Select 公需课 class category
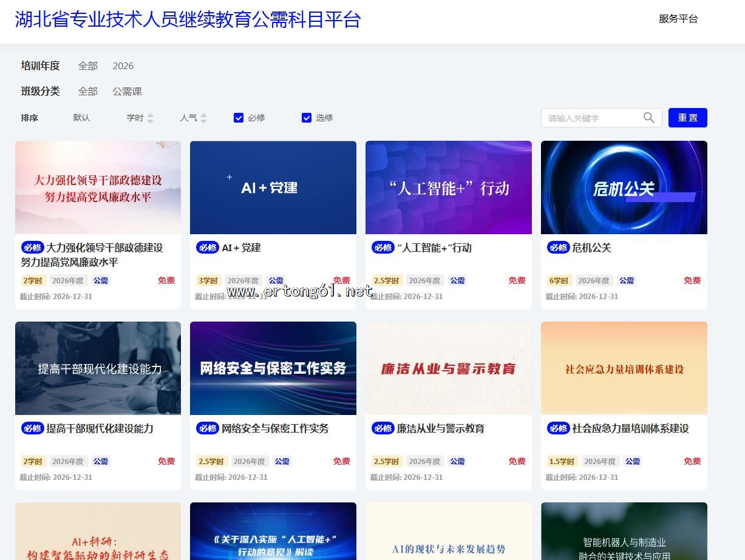This screenshot has height=560, width=745. 127,91
